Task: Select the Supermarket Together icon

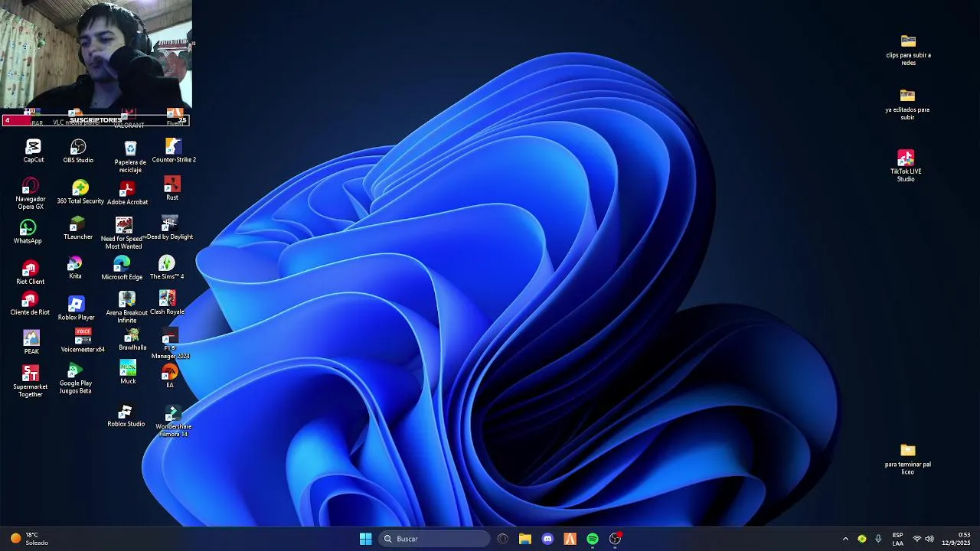Action: [x=30, y=381]
